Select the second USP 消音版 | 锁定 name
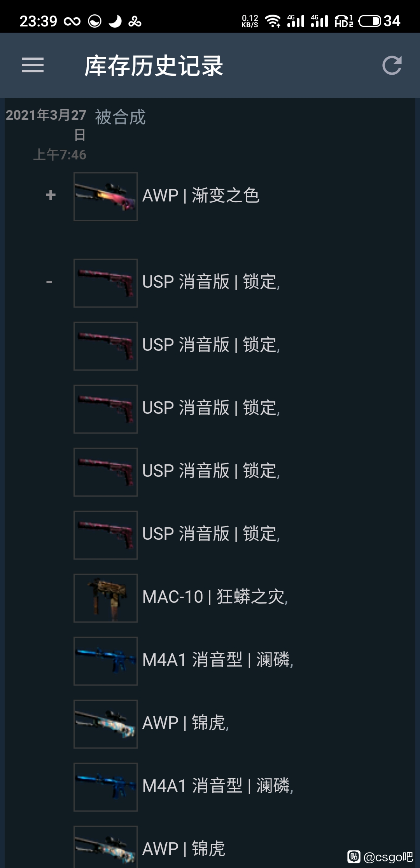Screen dimensions: 420x868 click(211, 345)
